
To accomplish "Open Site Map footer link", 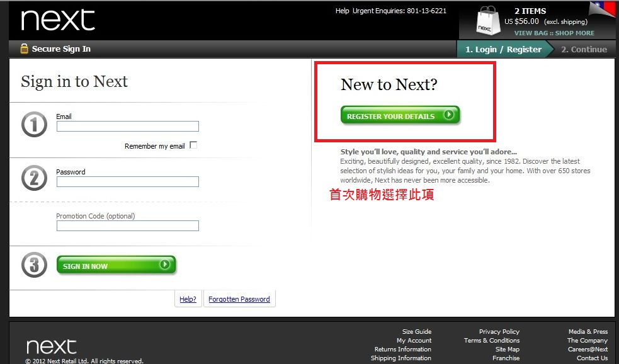I will pos(508,349).
